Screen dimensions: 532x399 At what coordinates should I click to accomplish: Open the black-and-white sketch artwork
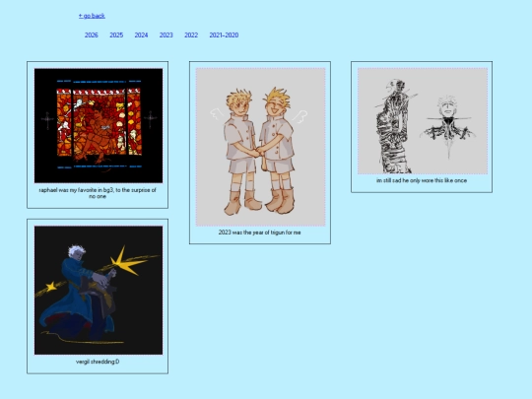(x=423, y=121)
